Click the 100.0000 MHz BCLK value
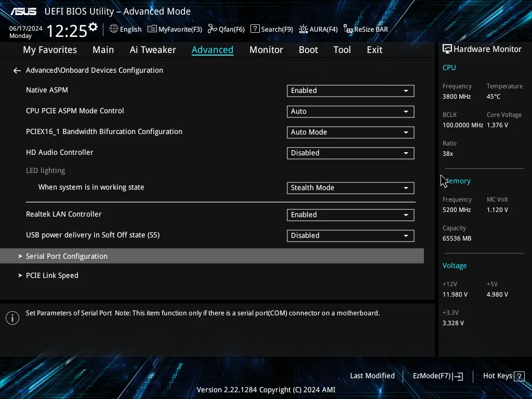 click(463, 125)
